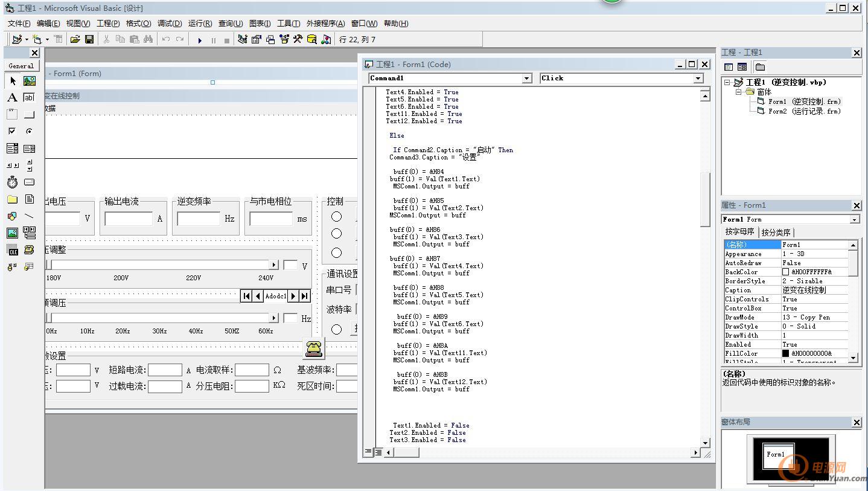Screen dimensions: 868x491
Task: Open the Toolbox toolbar icon
Action: [x=298, y=39]
